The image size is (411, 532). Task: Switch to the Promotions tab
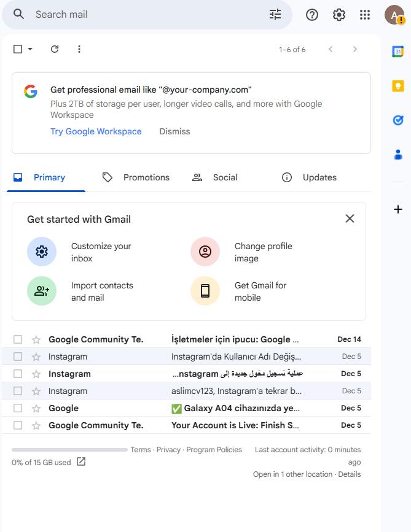pyautogui.click(x=136, y=177)
